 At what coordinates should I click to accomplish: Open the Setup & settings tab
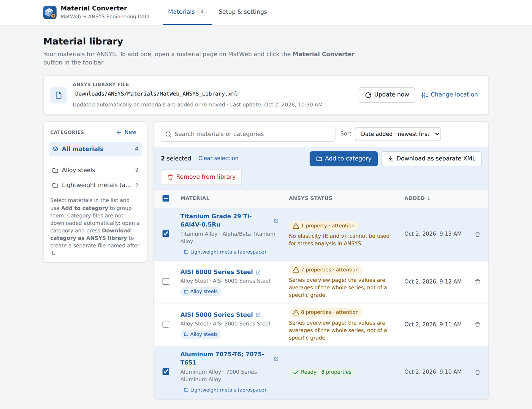pos(243,12)
